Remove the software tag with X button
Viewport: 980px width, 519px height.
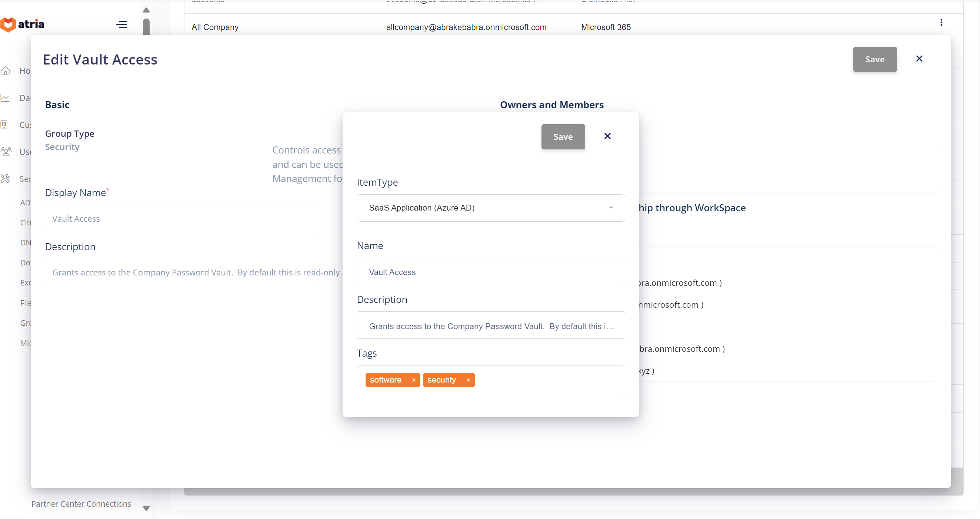(413, 380)
